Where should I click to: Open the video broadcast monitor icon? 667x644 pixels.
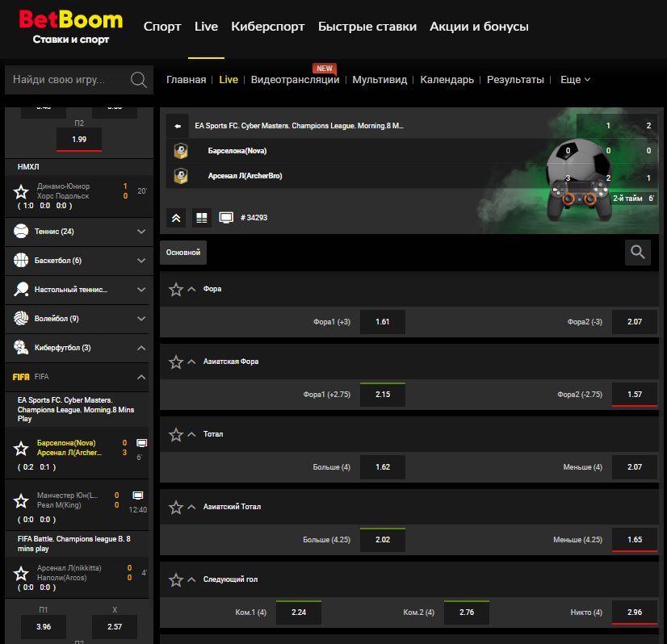pyautogui.click(x=226, y=218)
